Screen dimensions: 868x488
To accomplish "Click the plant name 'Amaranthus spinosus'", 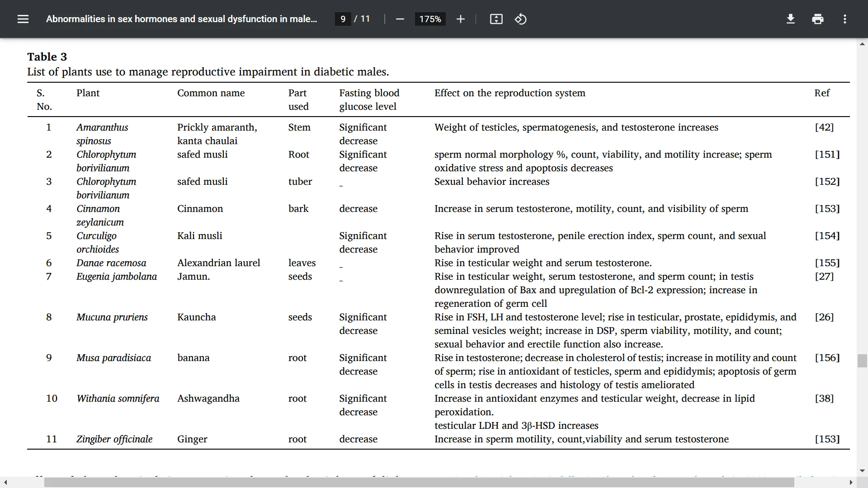I will point(102,134).
